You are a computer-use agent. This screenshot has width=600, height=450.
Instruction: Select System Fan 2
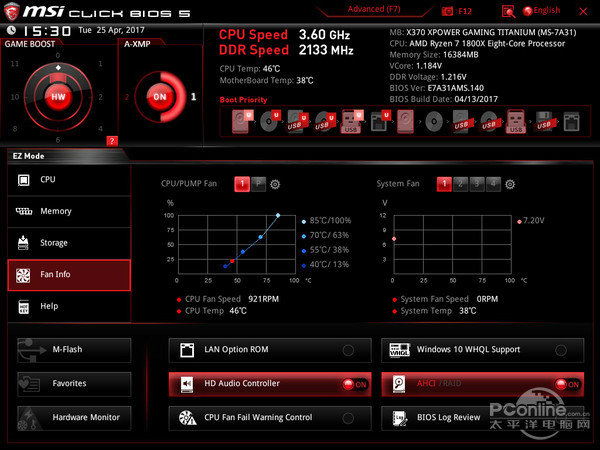[460, 184]
